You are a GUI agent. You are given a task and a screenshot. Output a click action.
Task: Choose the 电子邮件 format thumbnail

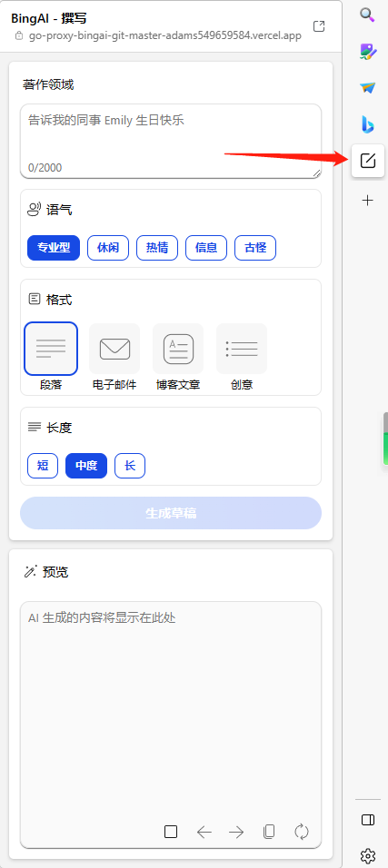click(114, 349)
